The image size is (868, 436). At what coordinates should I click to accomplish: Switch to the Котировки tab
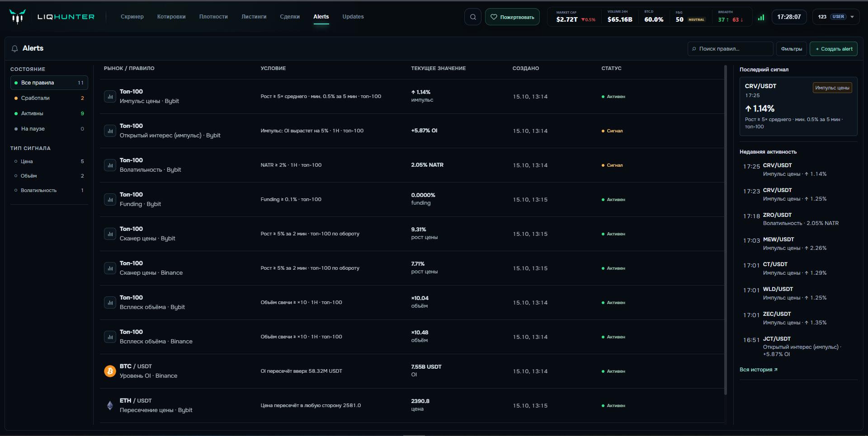click(171, 17)
